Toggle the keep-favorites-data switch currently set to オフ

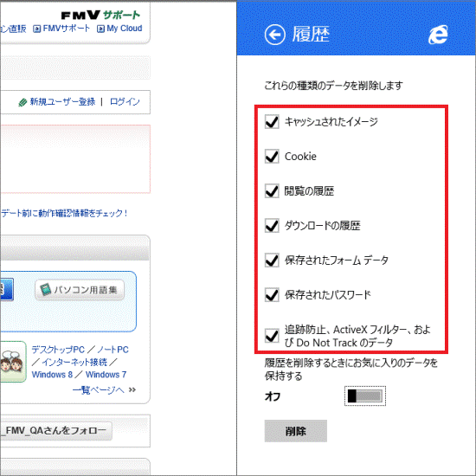click(x=365, y=396)
